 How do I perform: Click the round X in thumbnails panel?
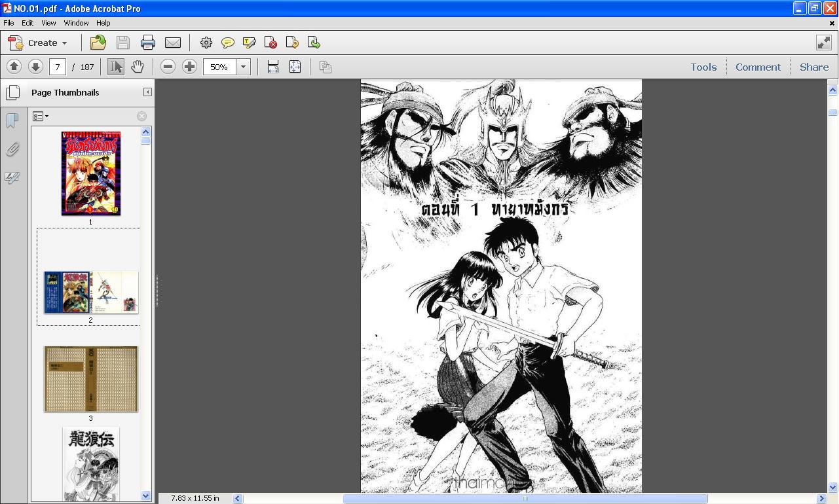141,117
